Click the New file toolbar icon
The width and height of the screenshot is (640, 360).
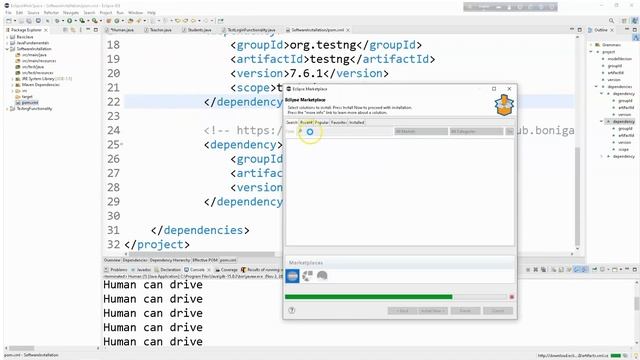9,20
